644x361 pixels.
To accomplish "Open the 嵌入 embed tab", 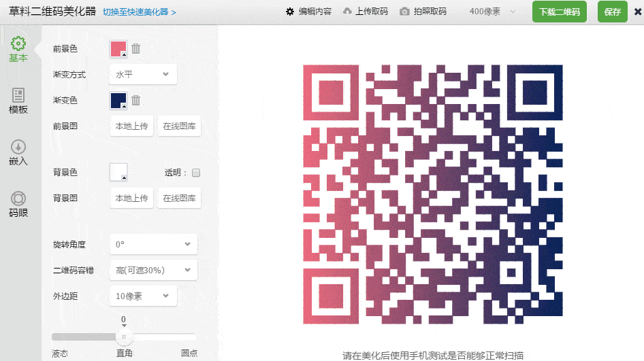I will 18,152.
